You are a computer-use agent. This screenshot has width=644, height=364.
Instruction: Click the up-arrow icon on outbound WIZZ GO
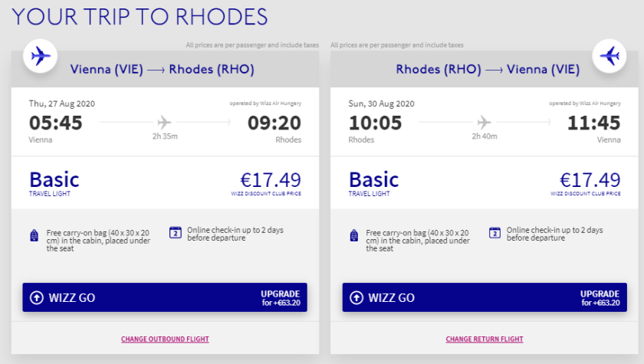coord(36,298)
